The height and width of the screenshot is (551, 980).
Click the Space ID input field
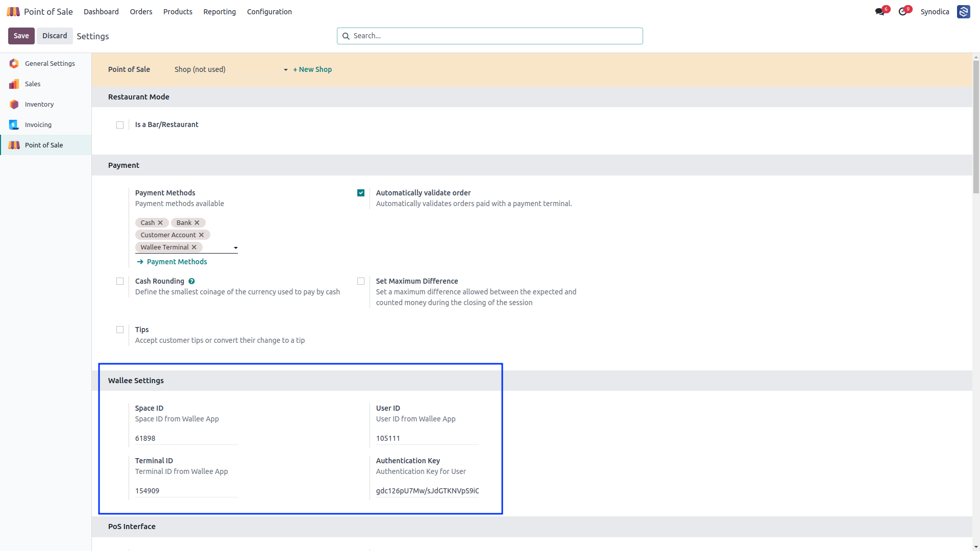186,438
